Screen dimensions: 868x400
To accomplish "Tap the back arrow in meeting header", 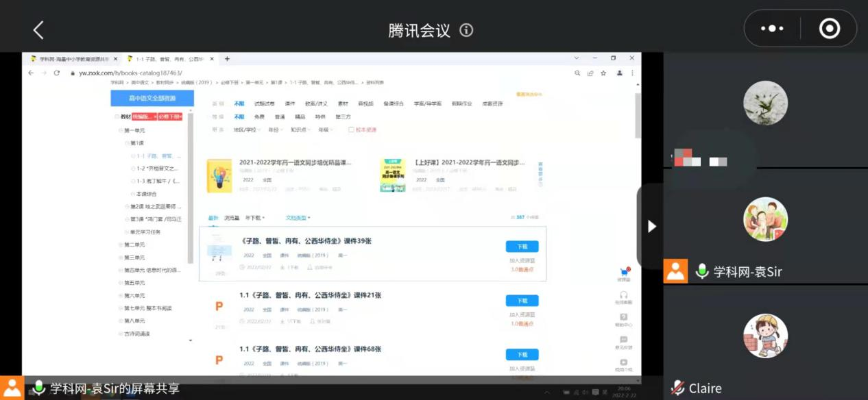I will click(x=38, y=30).
